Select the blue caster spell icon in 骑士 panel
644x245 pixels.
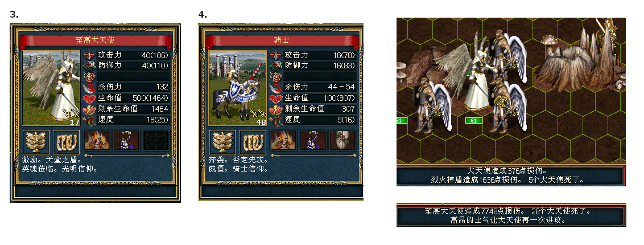point(313,140)
